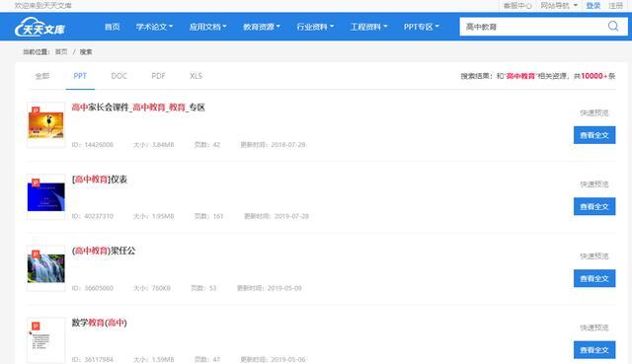Open the (高中教育)梁任公 result title
Image resolution: width=632 pixels, height=364 pixels.
click(104, 251)
